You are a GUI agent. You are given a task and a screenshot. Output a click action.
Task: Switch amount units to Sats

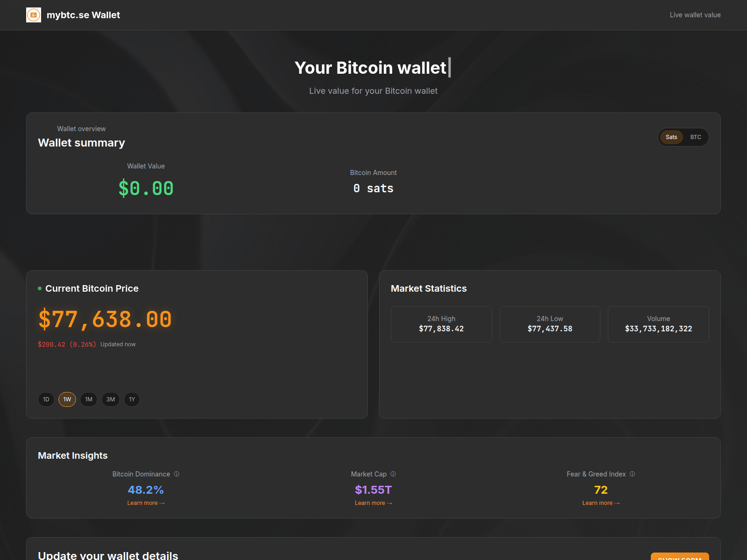pyautogui.click(x=671, y=137)
